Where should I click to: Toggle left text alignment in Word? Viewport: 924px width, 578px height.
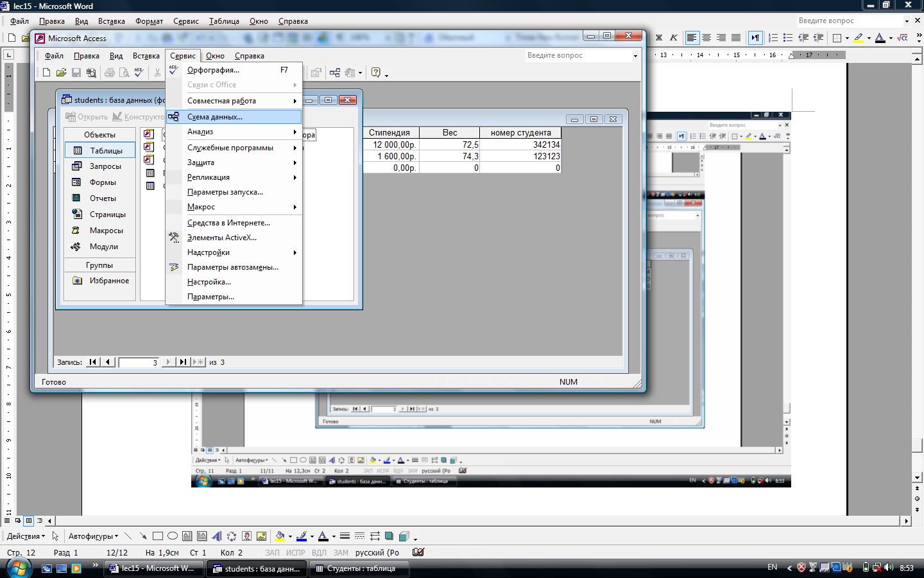click(x=691, y=38)
